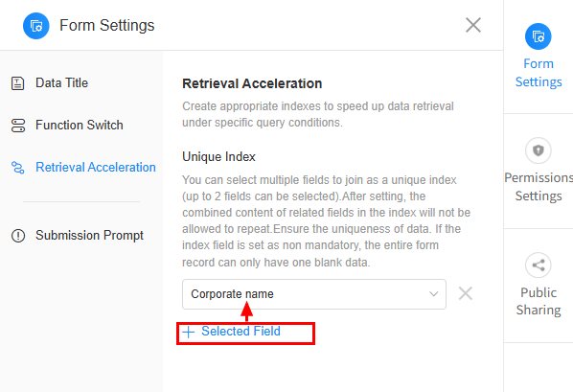
Task: Click the Form Settings header icon
Action: tap(36, 26)
